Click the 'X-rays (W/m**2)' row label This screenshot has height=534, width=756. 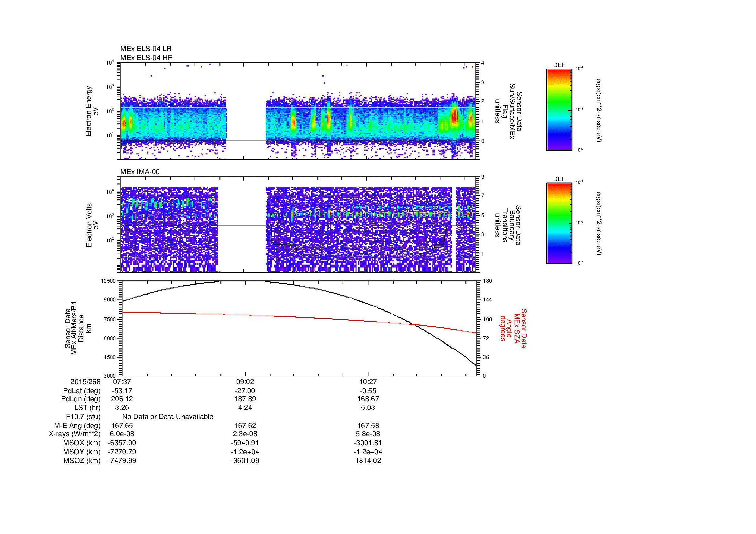coord(74,434)
